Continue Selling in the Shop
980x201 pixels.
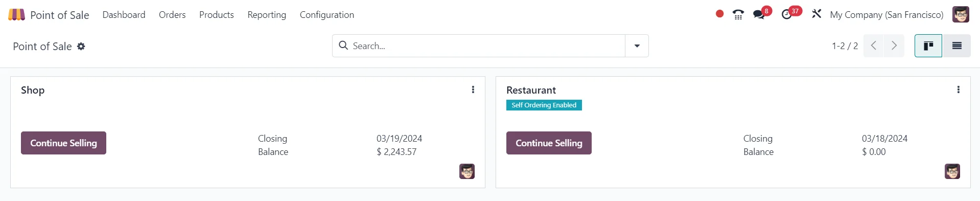point(63,143)
